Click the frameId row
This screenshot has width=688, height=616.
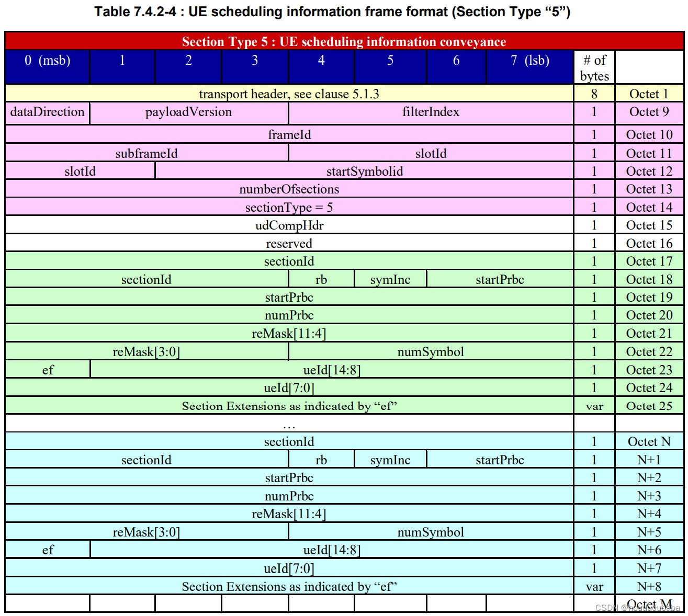(x=289, y=134)
